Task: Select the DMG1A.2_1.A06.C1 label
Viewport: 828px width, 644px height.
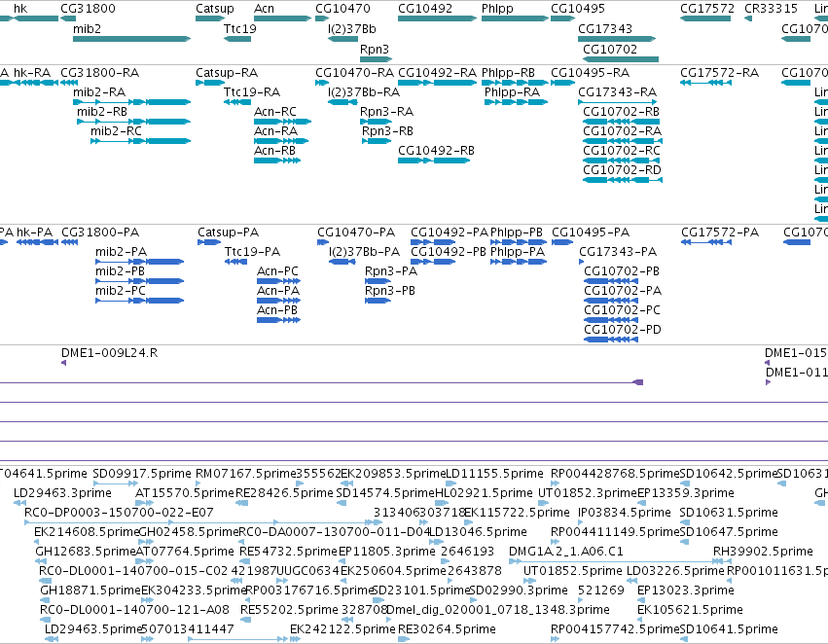Action: (x=566, y=553)
